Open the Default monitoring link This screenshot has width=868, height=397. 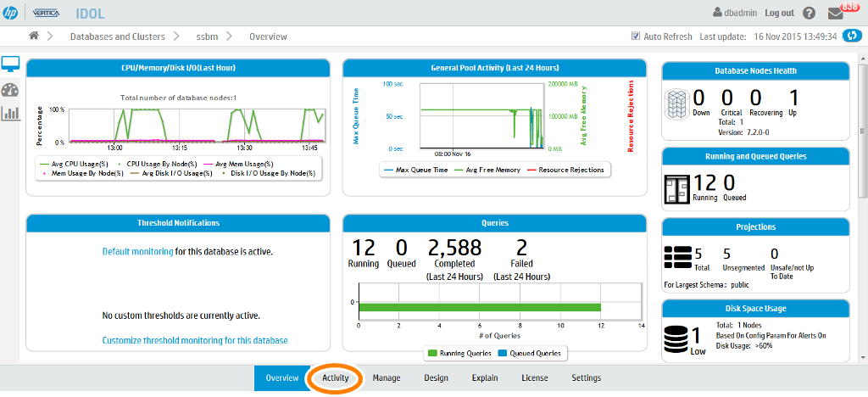tap(137, 252)
